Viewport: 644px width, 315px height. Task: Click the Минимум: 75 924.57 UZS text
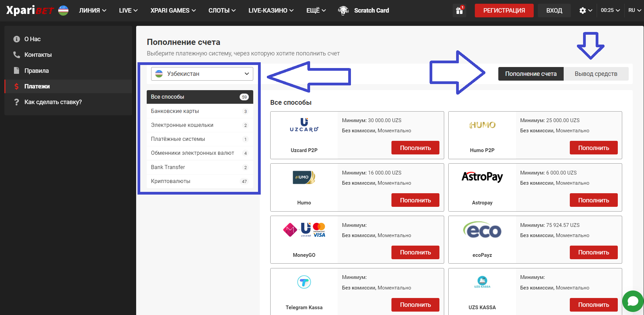550,225
